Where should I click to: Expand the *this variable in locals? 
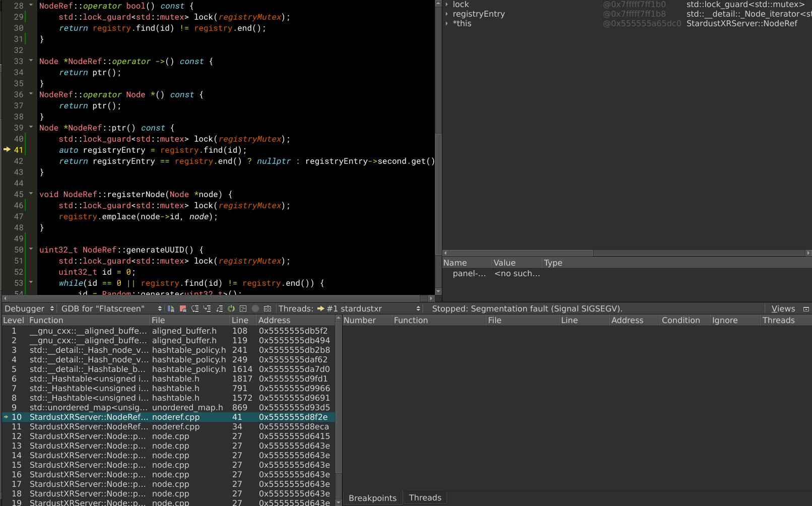pos(447,24)
